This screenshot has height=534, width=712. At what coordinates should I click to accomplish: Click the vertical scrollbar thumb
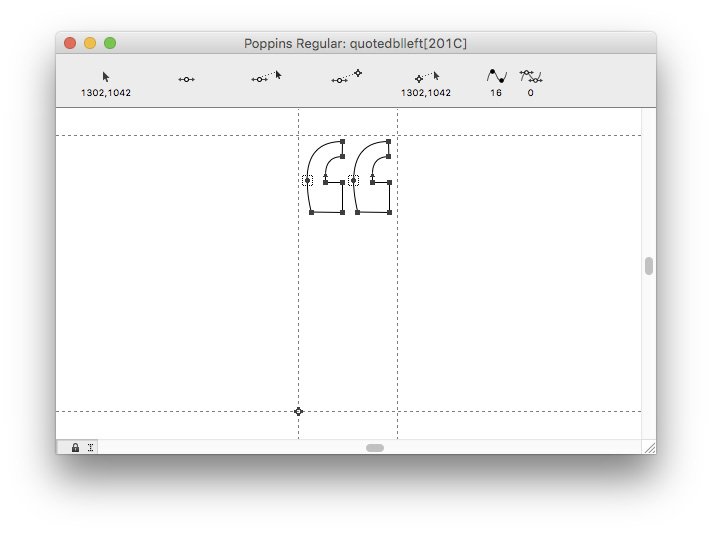point(649,266)
